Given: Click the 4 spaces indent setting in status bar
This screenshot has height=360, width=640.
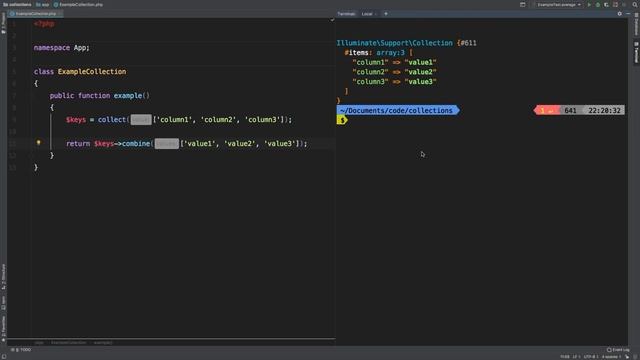Looking at the screenshot, I should [611, 357].
